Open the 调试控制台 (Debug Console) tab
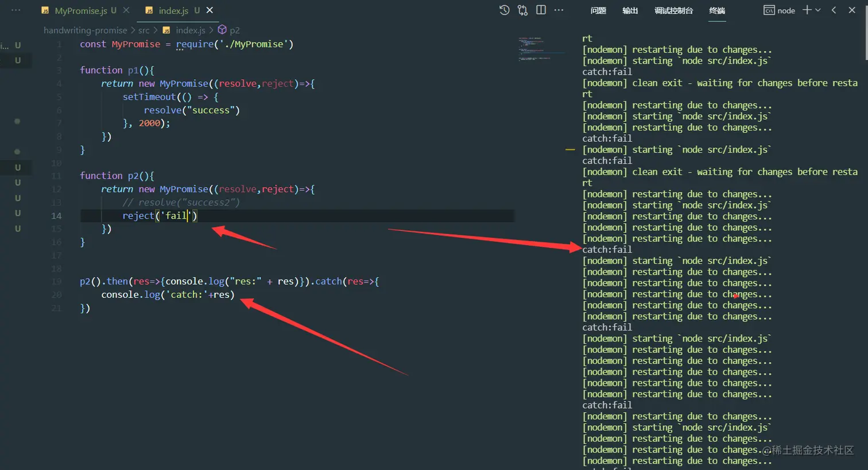The image size is (868, 470). 673,10
